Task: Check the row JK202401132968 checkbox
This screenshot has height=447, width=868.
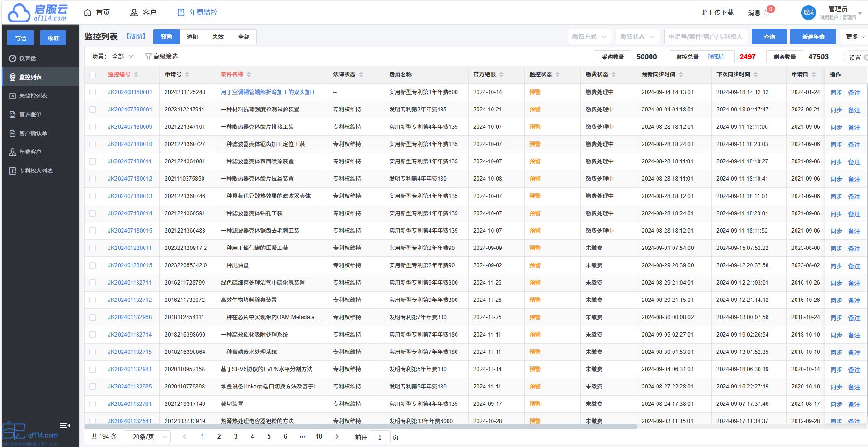Action: (x=93, y=317)
